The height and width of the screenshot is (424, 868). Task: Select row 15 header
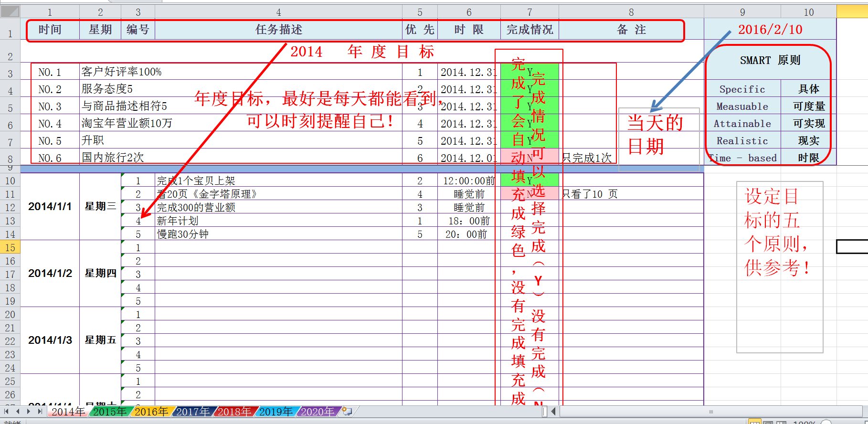[x=10, y=247]
